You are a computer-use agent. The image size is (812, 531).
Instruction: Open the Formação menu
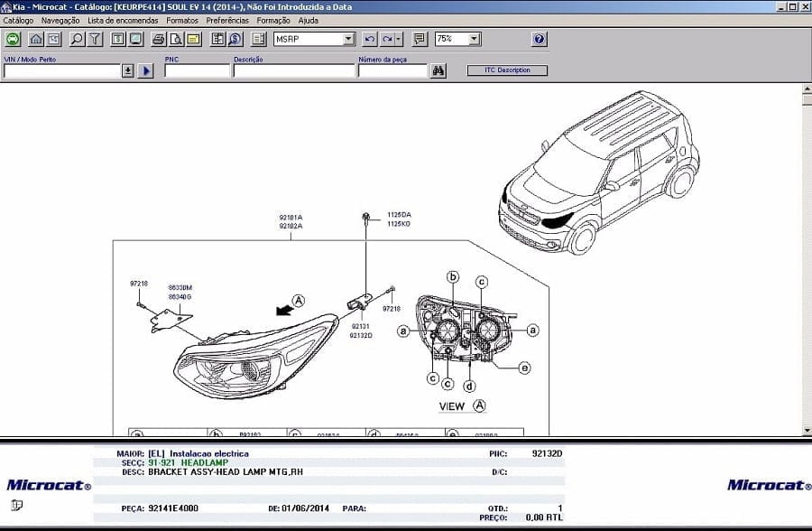tap(273, 21)
